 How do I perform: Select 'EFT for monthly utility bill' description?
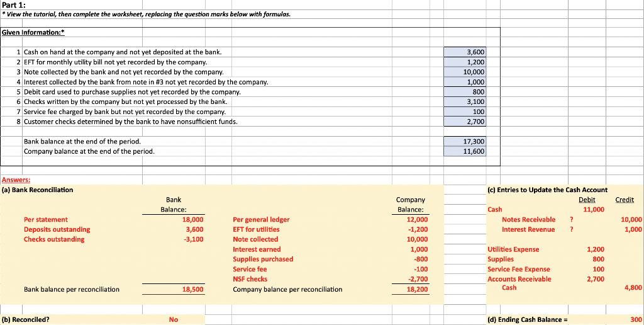pos(116,62)
